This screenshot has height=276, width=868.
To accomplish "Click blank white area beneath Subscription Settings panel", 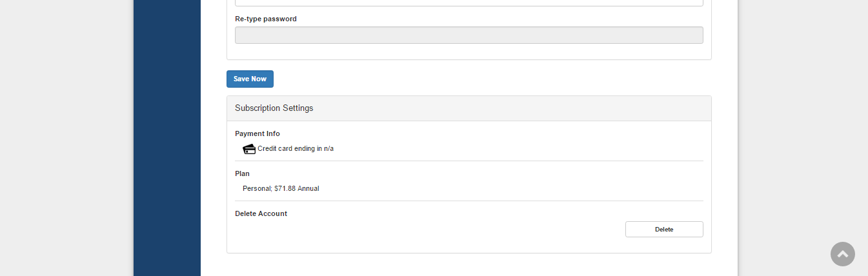I will [469, 265].
